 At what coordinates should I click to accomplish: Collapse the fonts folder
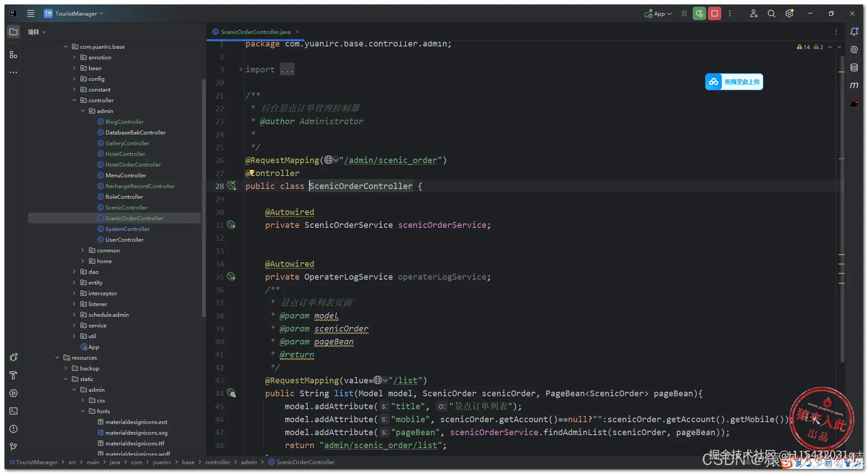pos(83,411)
